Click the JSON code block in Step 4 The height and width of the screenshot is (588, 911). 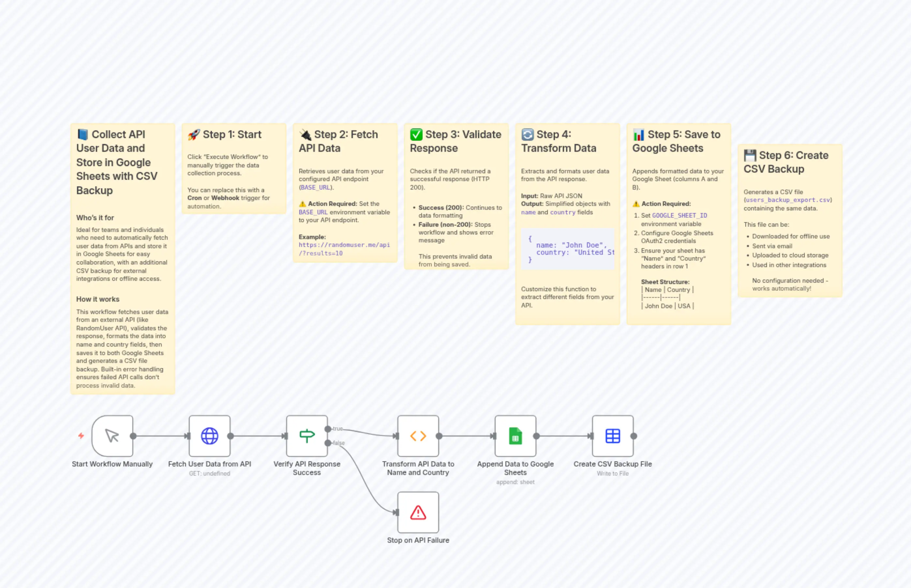pos(567,249)
